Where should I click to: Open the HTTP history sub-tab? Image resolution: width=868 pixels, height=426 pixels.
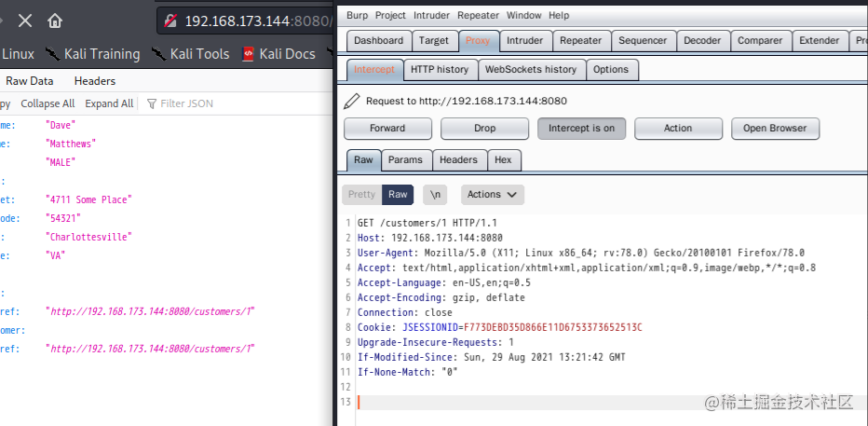click(x=440, y=70)
